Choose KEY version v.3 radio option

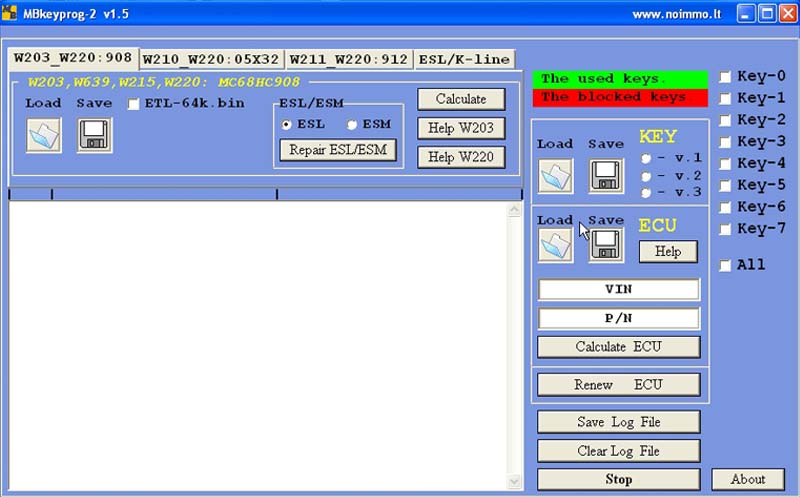point(646,193)
